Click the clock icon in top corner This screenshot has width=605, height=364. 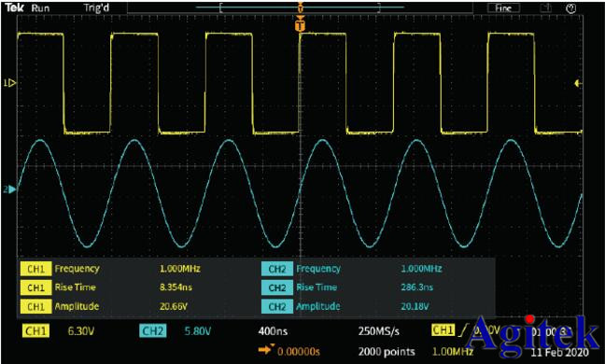pyautogui.click(x=571, y=8)
